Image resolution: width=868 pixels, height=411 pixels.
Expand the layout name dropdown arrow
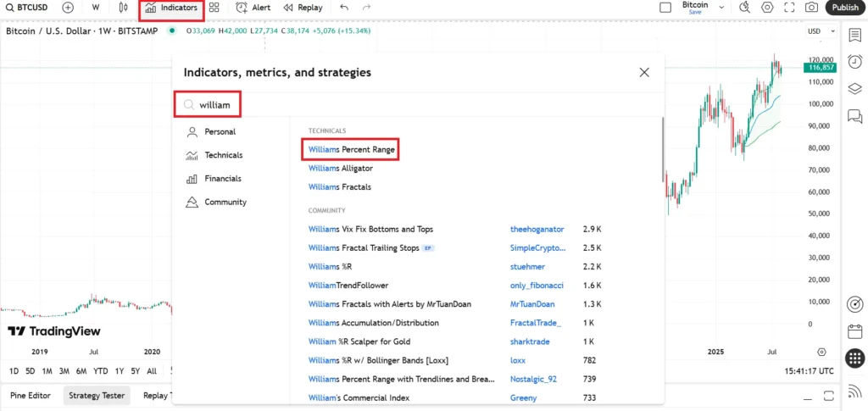[721, 8]
